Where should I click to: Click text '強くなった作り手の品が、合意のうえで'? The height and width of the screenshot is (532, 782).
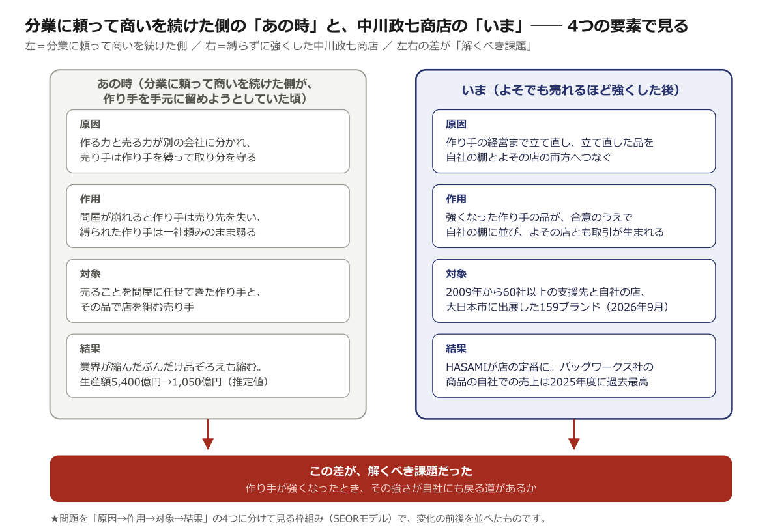click(x=540, y=217)
